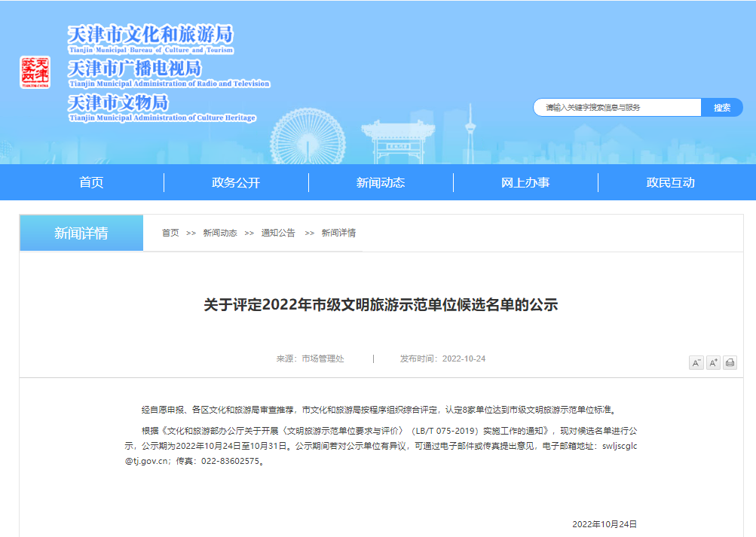The height and width of the screenshot is (537, 756).
Task: Click the 天津市文物局 header title
Action: 118,103
